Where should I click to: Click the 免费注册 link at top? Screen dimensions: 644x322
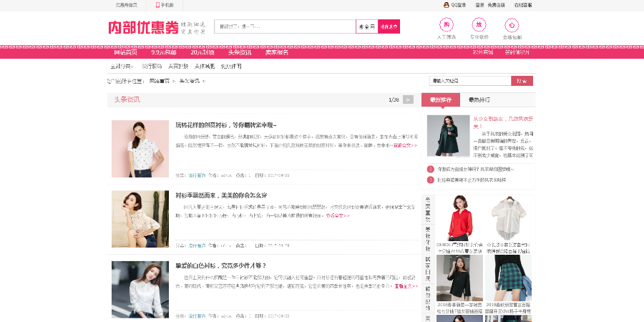[496, 5]
